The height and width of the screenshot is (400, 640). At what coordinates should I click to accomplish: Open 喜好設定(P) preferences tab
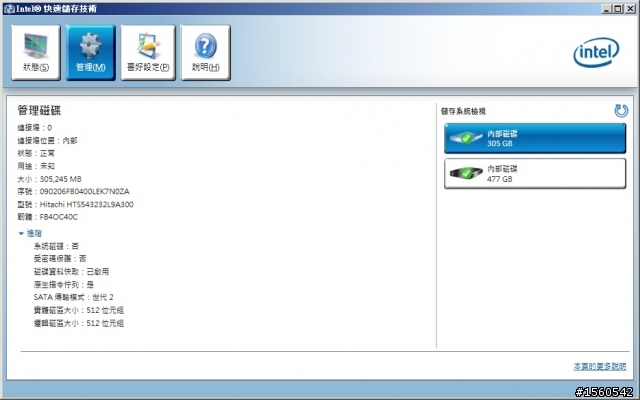(x=148, y=52)
